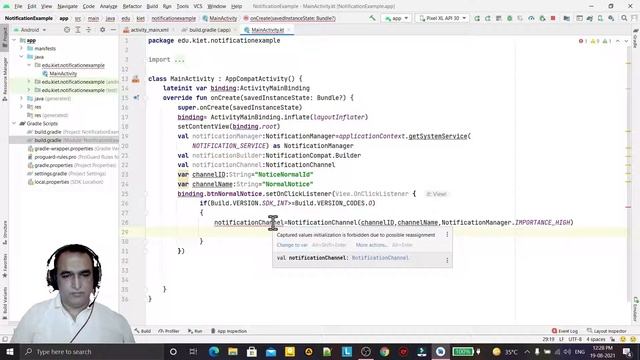Open the Android view selector dropdown
This screenshot has width=640, height=360.
tap(30, 30)
